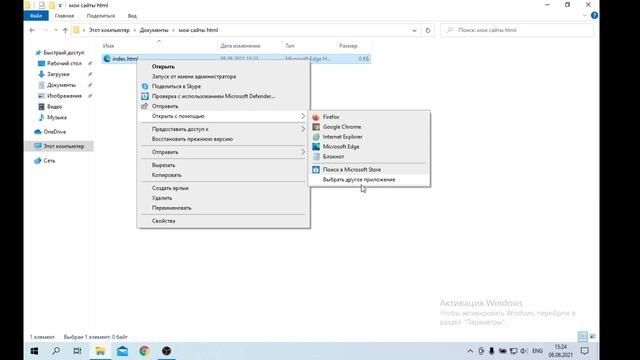Open Explorer help question icon
This screenshot has height=360, width=640.
click(594, 16)
